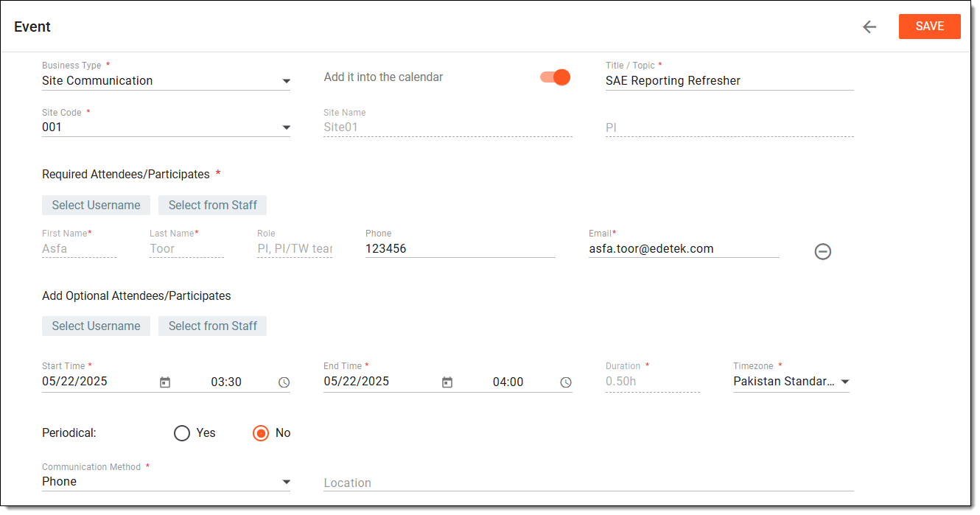Click the Event page heading
This screenshot has width=980, height=515.
pos(32,27)
